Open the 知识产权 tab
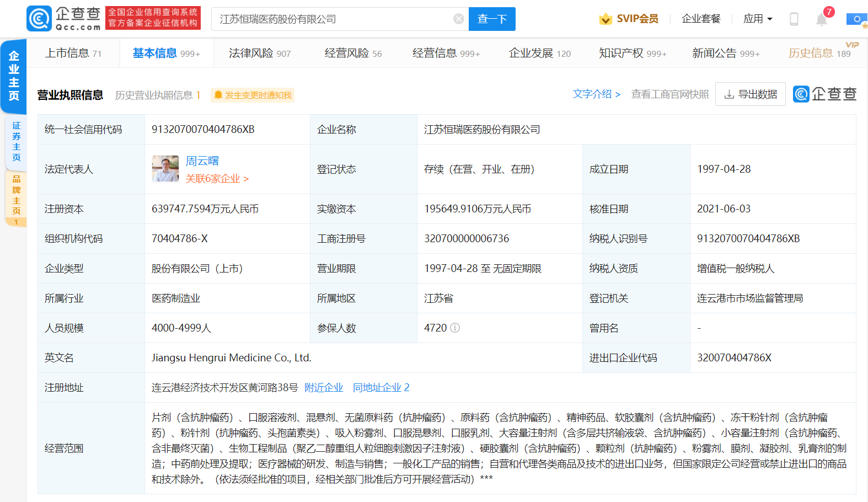This screenshot has height=502, width=868. pyautogui.click(x=633, y=54)
